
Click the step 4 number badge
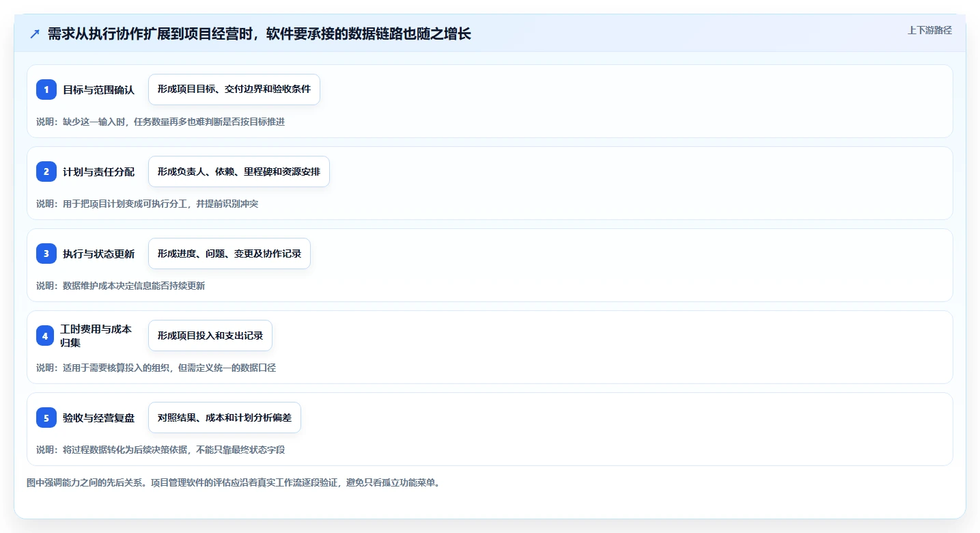coord(44,336)
